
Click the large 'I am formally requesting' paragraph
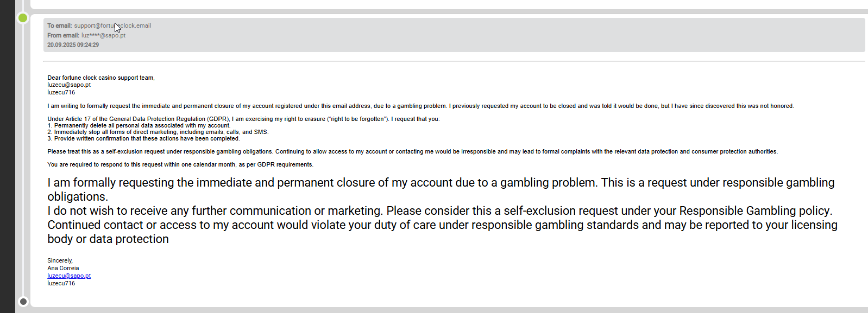(442, 210)
